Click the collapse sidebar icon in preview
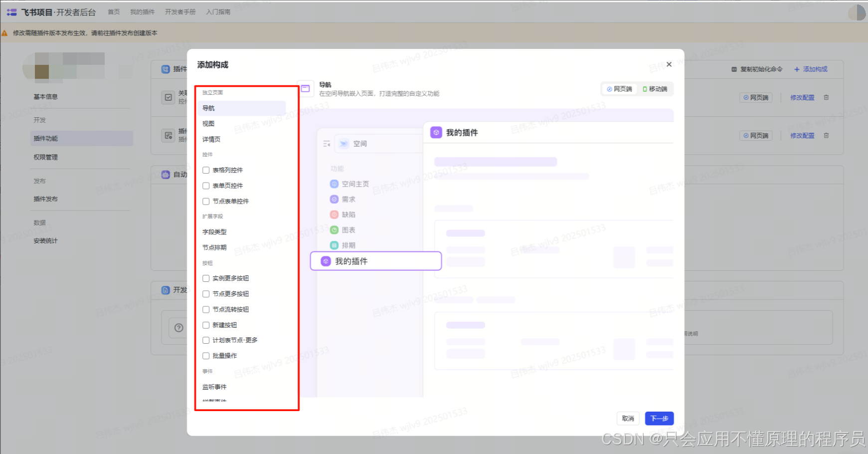 pyautogui.click(x=327, y=144)
